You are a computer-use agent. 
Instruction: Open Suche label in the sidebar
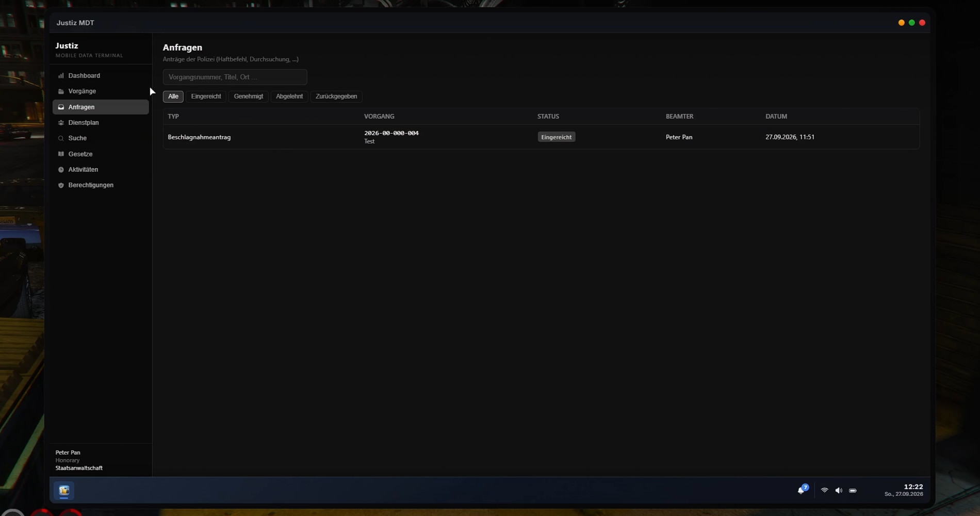[x=77, y=138]
